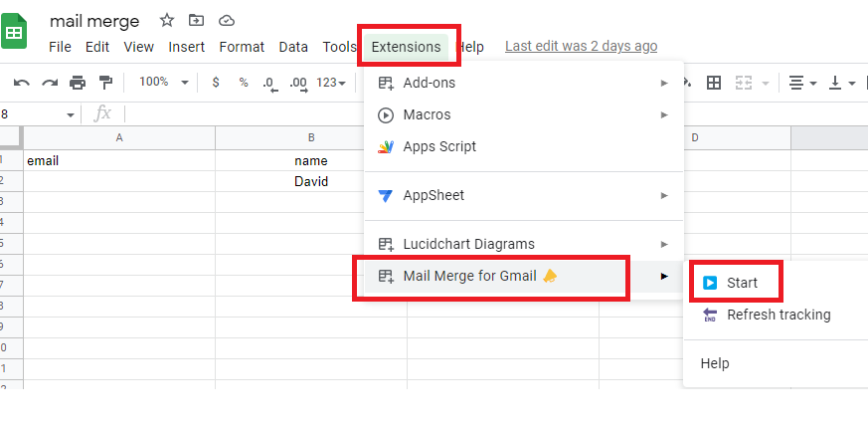Click the Print icon in toolbar
Image resolution: width=868 pixels, height=427 pixels.
point(78,83)
